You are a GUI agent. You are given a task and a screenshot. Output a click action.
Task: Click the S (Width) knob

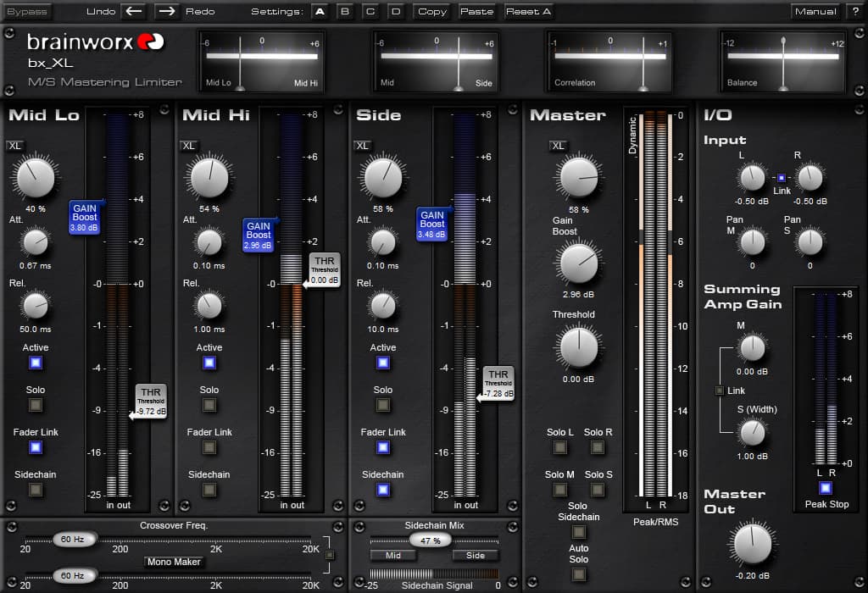(x=753, y=433)
